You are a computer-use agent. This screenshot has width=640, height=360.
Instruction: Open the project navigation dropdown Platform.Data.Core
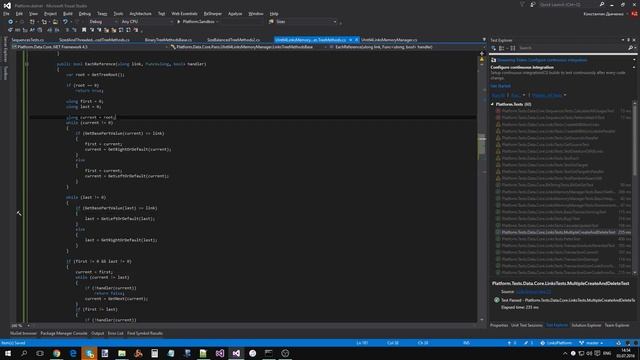click(x=90, y=47)
